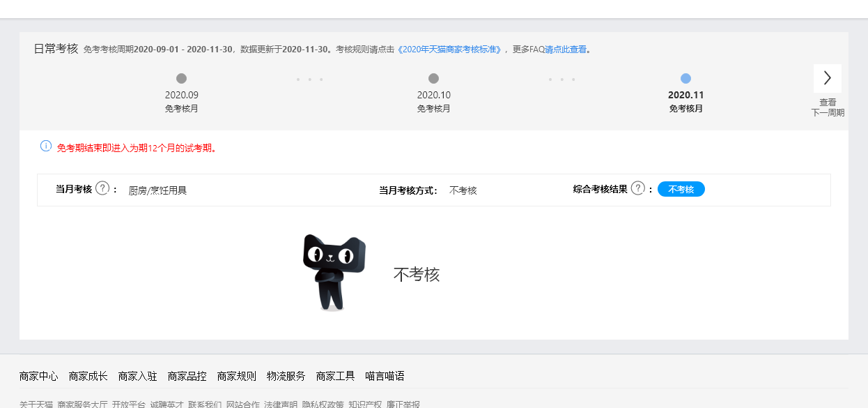Click the next-cycle chevron arrow
868x408 pixels.
point(828,78)
